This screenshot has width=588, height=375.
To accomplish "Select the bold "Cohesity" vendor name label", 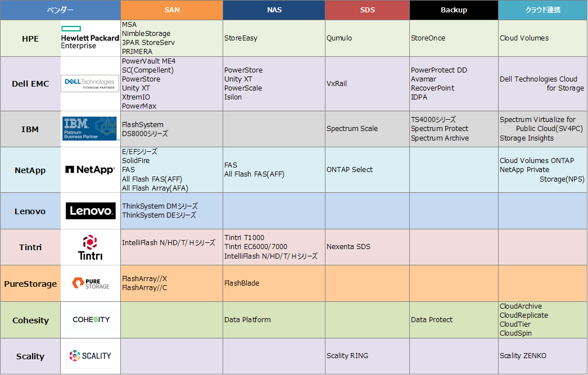I will [x=30, y=320].
